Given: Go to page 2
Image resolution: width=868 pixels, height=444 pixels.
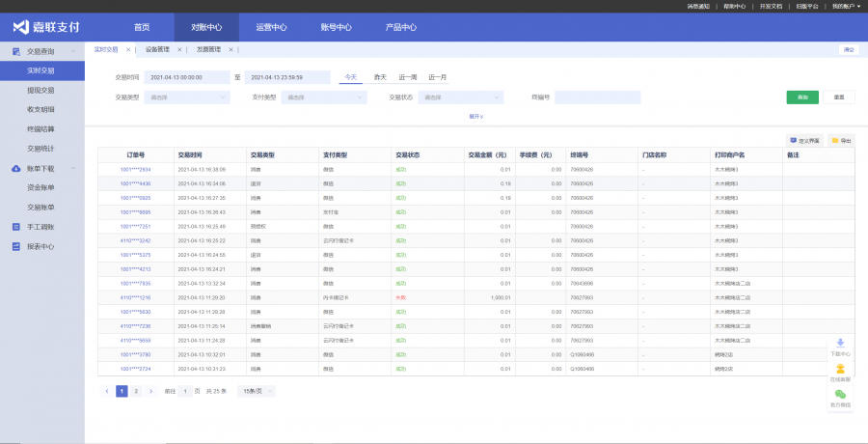Looking at the screenshot, I should 136,391.
